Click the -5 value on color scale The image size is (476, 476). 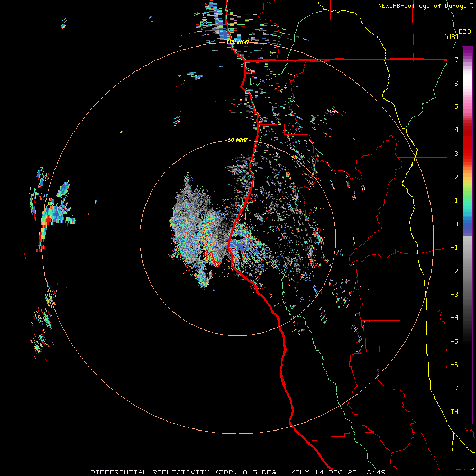(x=454, y=342)
